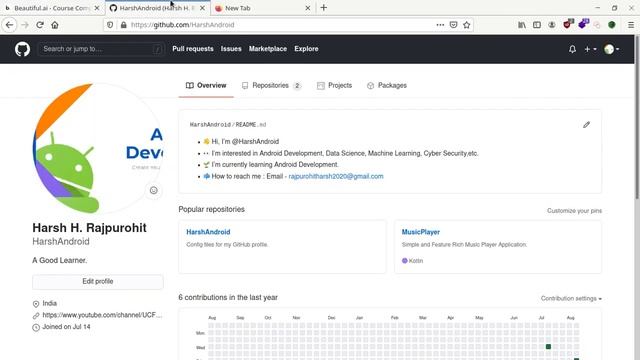
Task: Open notifications bell icon
Action: coord(572,49)
